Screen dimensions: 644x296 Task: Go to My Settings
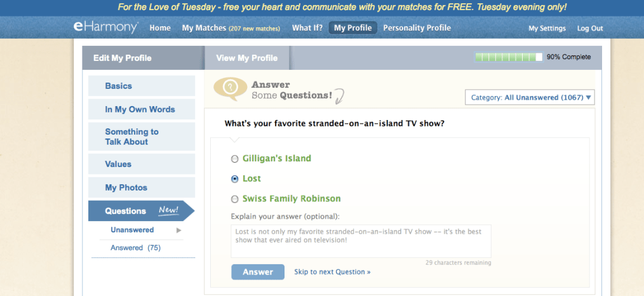(x=547, y=29)
